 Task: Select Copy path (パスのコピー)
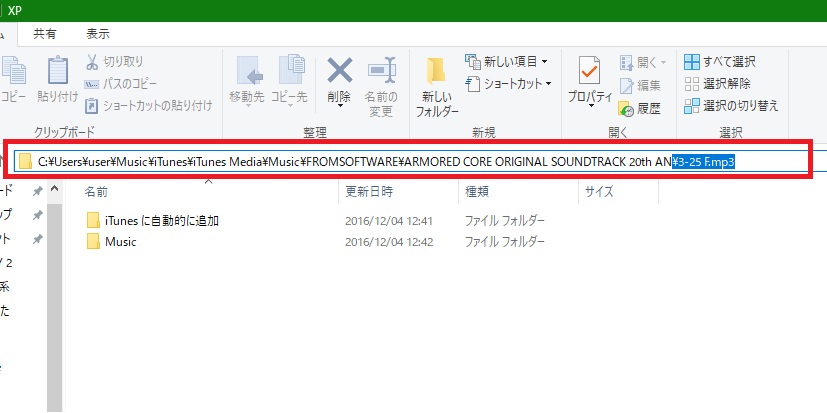(121, 83)
